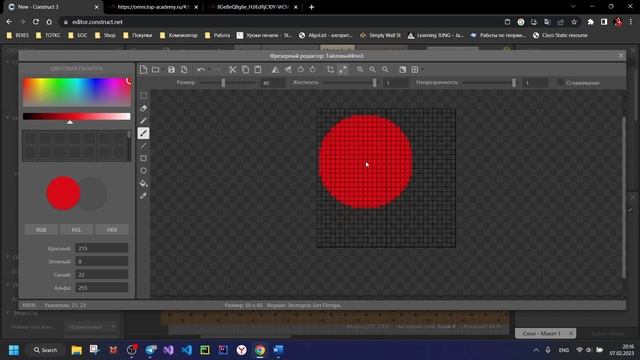Click the middle Zoom magnifier icon

tap(373, 70)
